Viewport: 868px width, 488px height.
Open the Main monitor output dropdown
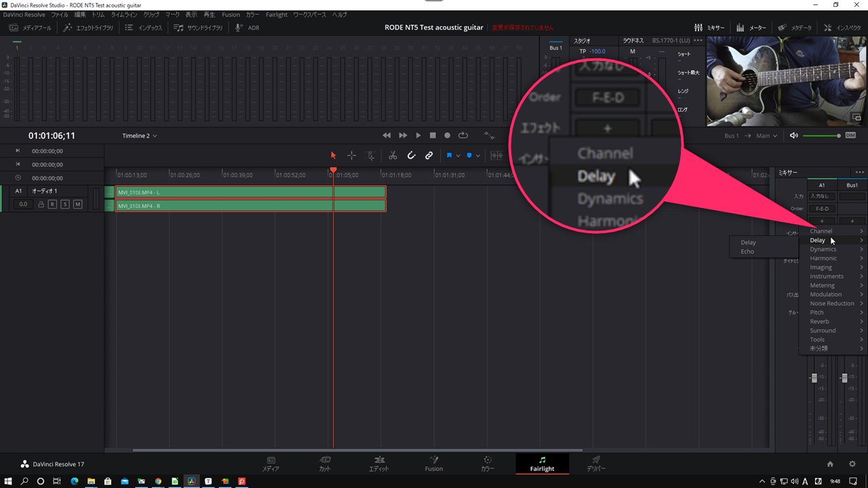pos(767,136)
